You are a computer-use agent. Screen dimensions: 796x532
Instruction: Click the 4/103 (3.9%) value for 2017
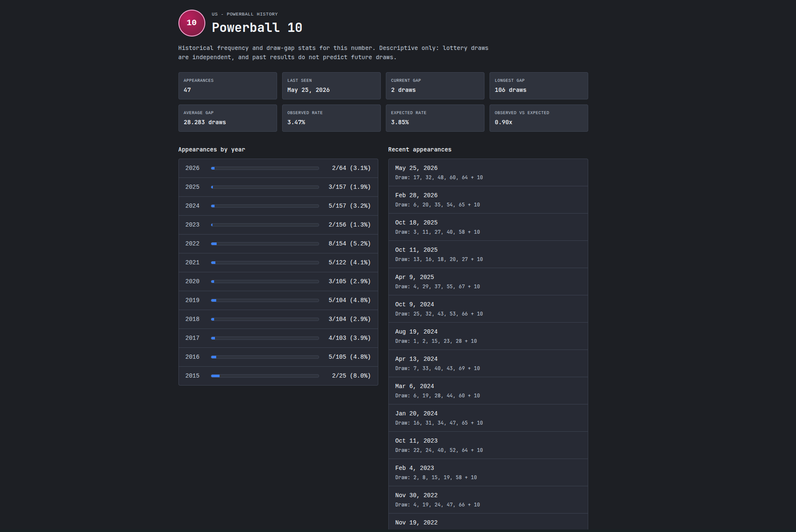[350, 338]
